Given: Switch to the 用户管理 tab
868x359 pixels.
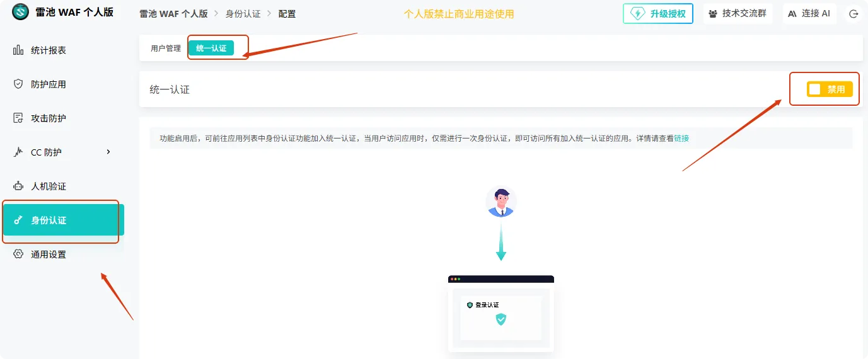Looking at the screenshot, I should click(166, 48).
